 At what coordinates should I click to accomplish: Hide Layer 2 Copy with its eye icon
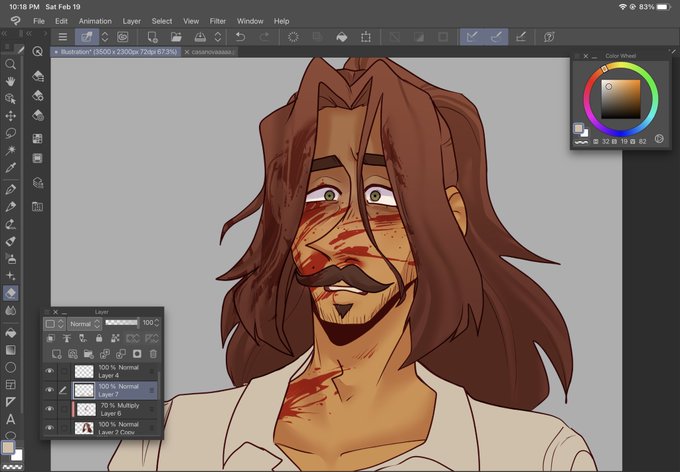coord(49,428)
